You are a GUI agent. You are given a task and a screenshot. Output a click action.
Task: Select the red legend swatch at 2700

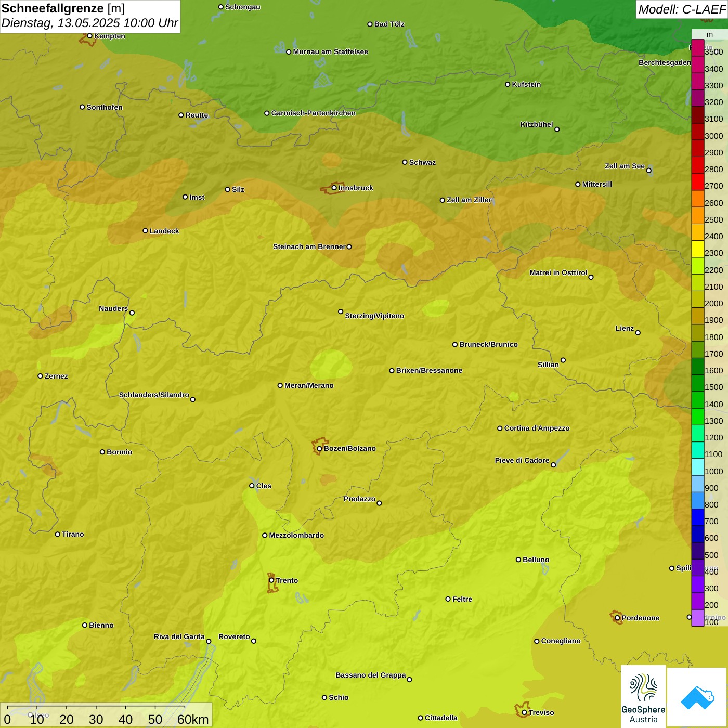(x=697, y=182)
